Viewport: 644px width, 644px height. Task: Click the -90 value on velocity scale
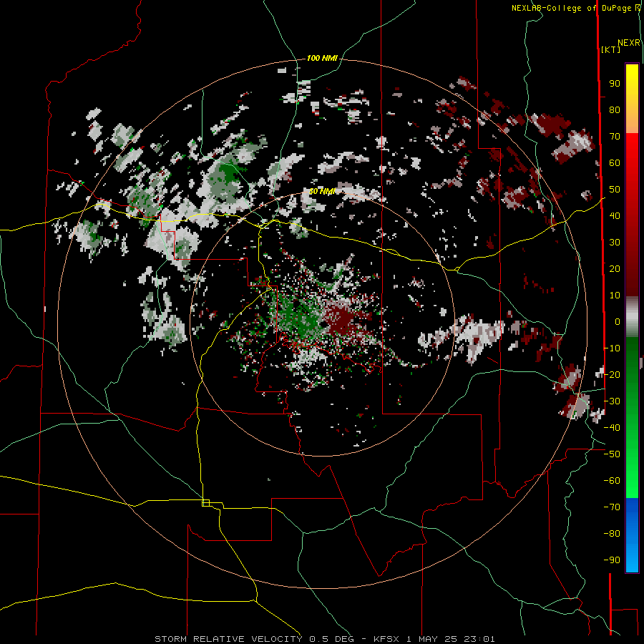pos(612,560)
